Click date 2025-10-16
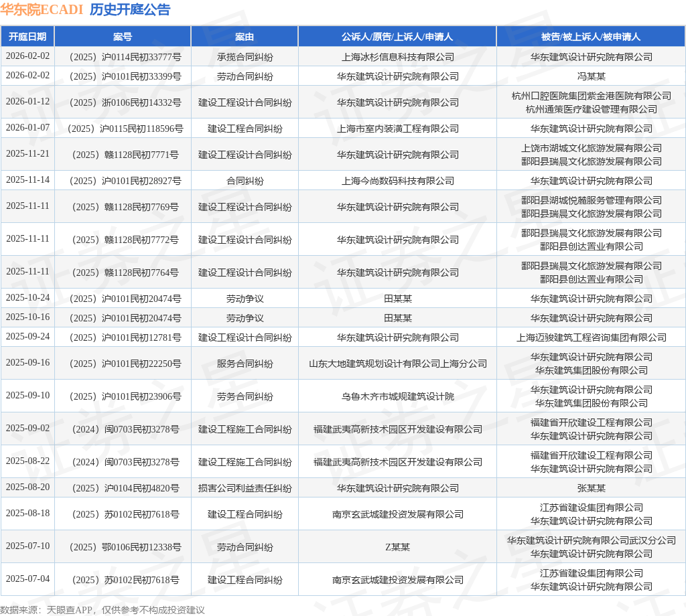 pos(27,317)
